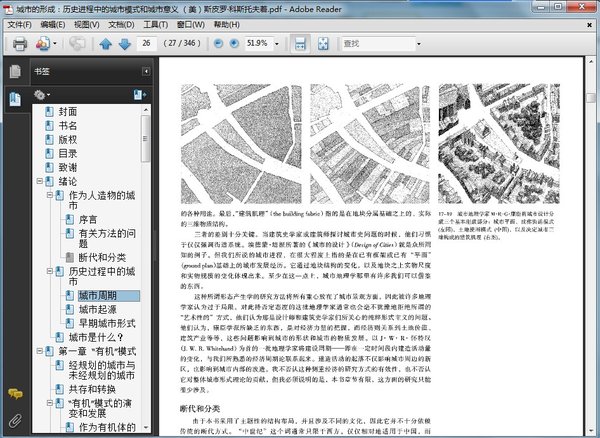Click the bookmark icon beside 城市起源
Viewport: 600px width, 438px height.
[x=69, y=309]
